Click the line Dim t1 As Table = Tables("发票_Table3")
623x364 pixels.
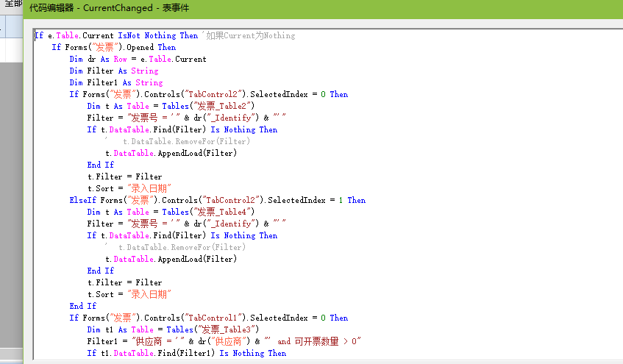coord(173,330)
